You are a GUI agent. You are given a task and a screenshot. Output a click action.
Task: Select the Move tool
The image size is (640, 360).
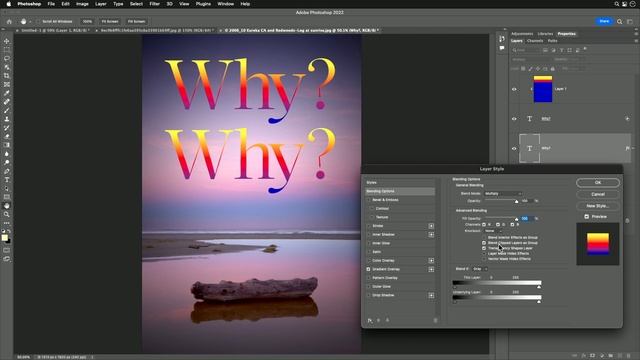7,41
